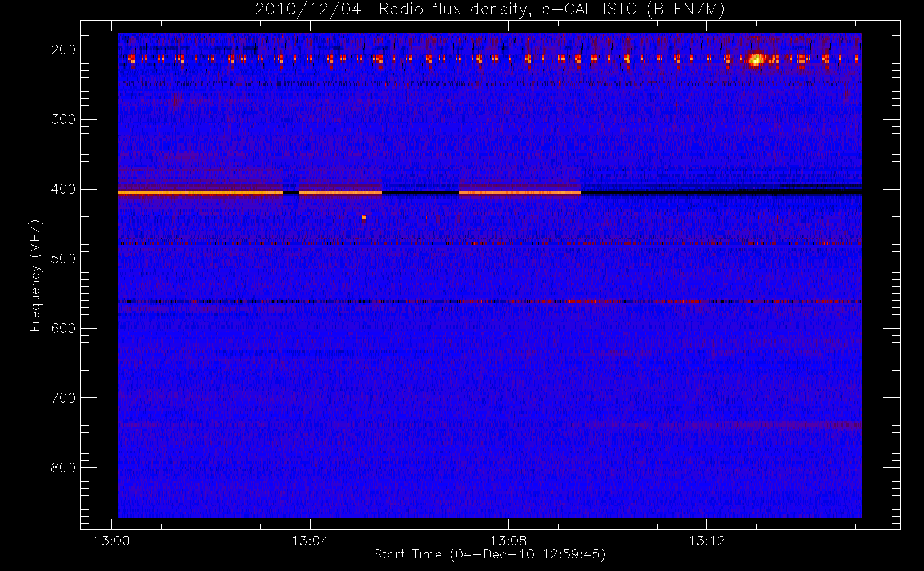Click the red interference line near 560 MHz
The height and width of the screenshot is (571, 924).
tap(490, 301)
